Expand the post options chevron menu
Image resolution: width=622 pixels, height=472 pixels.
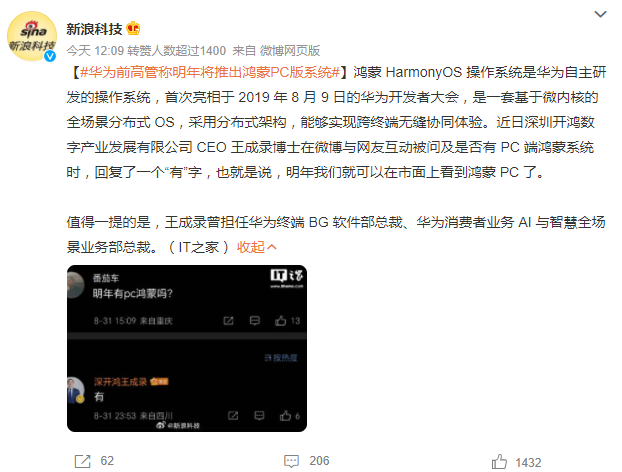(x=600, y=14)
